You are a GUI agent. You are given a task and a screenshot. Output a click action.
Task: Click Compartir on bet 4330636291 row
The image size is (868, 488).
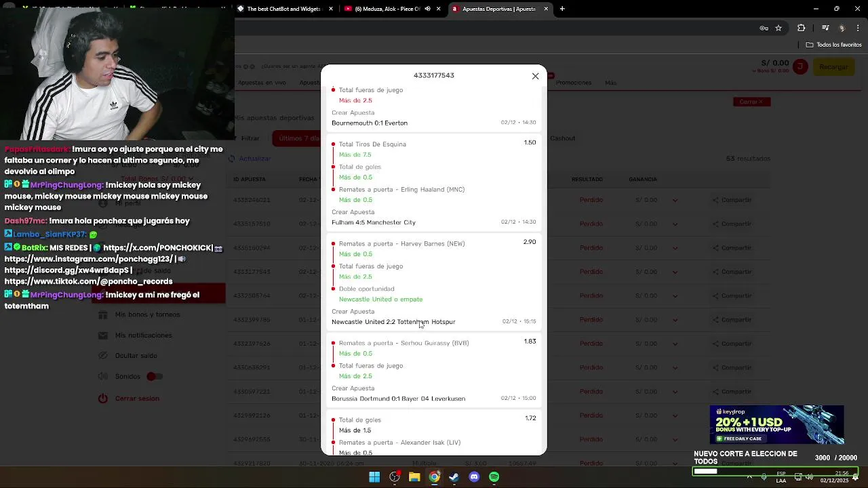pyautogui.click(x=732, y=367)
